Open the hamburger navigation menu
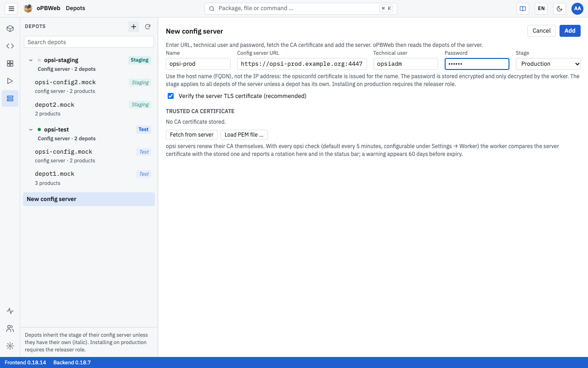 point(11,8)
